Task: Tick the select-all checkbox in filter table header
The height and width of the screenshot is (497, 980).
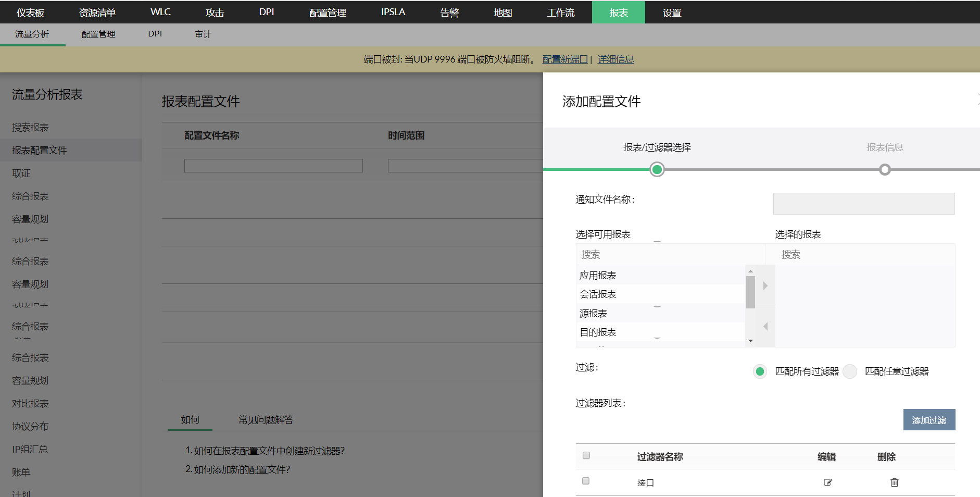Action: [586, 455]
